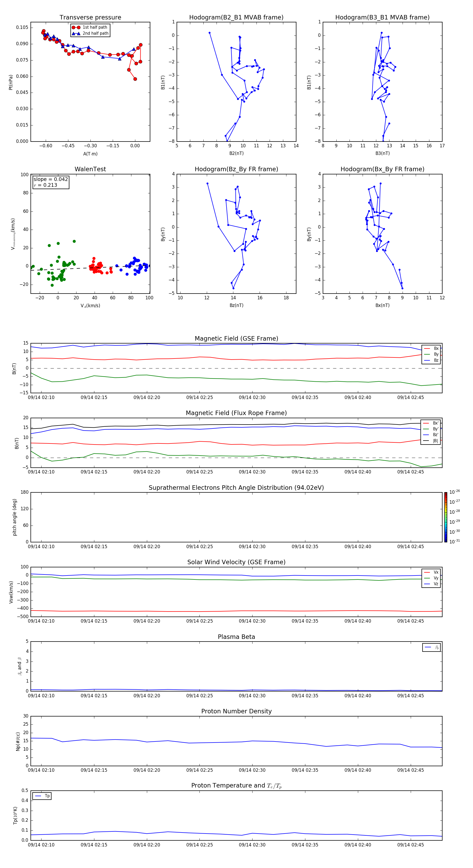Click the pitch angle colorbar

446,517
